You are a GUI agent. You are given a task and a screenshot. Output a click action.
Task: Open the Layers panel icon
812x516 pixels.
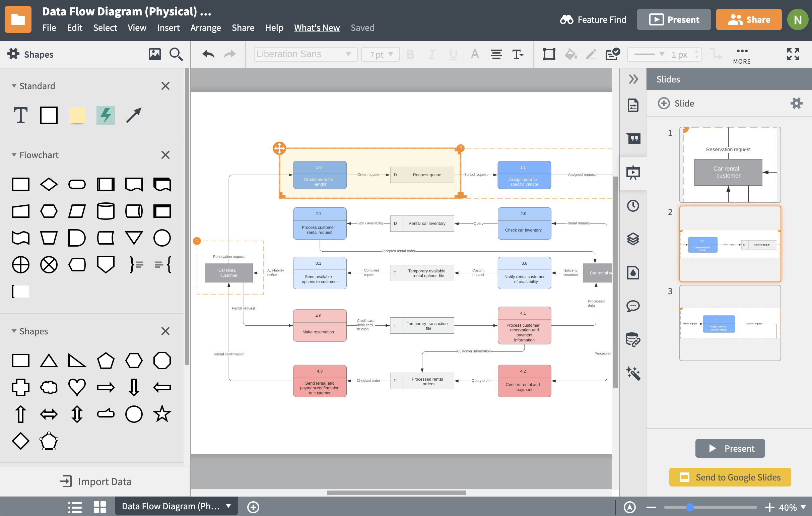click(x=633, y=239)
